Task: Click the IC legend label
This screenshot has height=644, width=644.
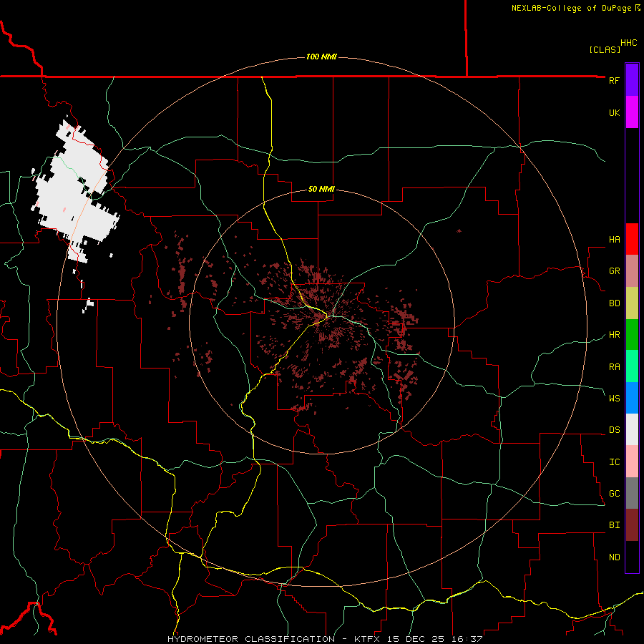Action: (x=614, y=462)
